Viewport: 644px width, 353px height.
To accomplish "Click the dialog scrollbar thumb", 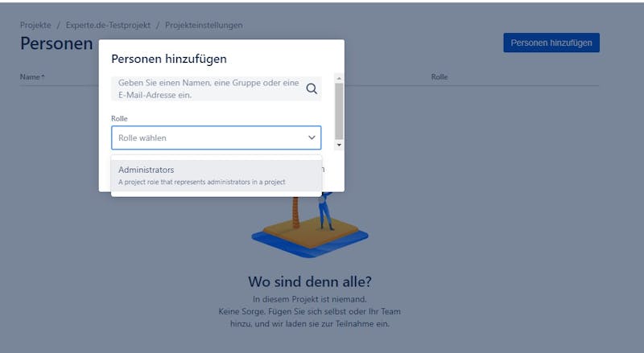I will click(339, 111).
